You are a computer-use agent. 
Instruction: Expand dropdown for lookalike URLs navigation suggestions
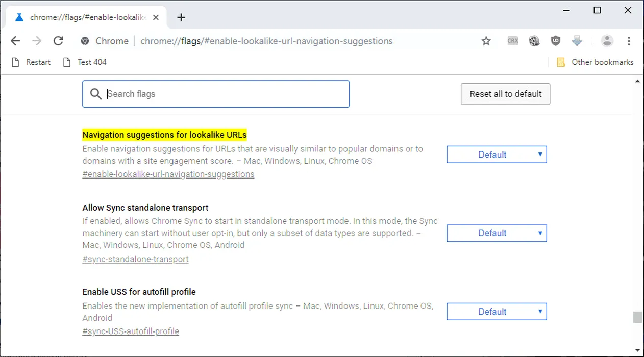click(x=497, y=155)
